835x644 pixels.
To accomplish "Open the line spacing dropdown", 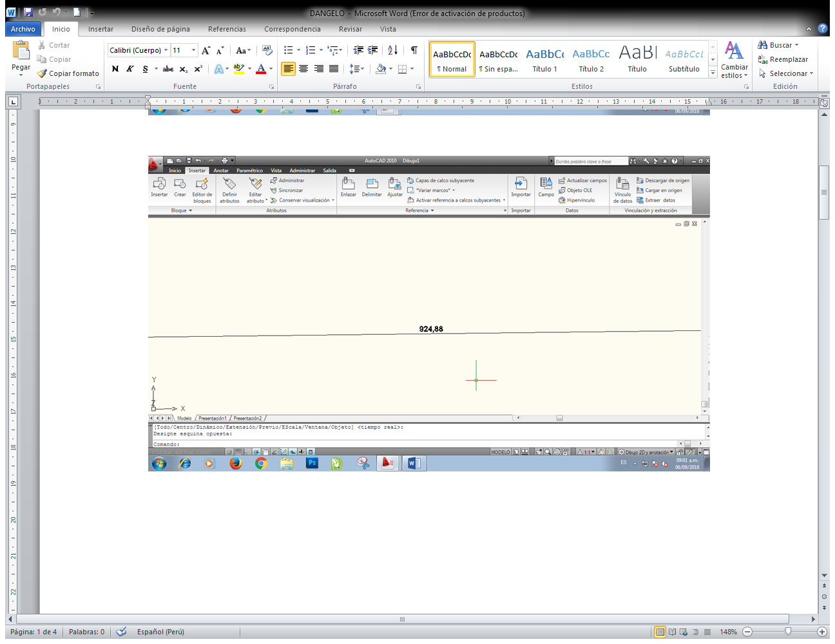I will pyautogui.click(x=357, y=69).
